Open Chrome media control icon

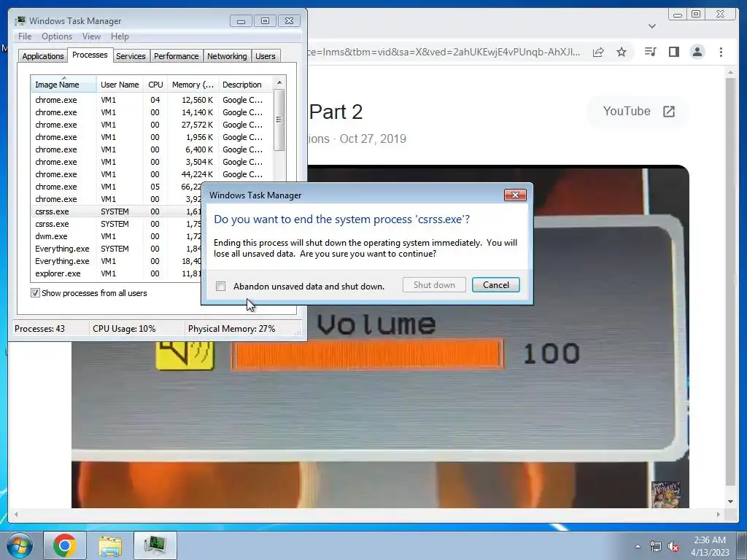[650, 52]
